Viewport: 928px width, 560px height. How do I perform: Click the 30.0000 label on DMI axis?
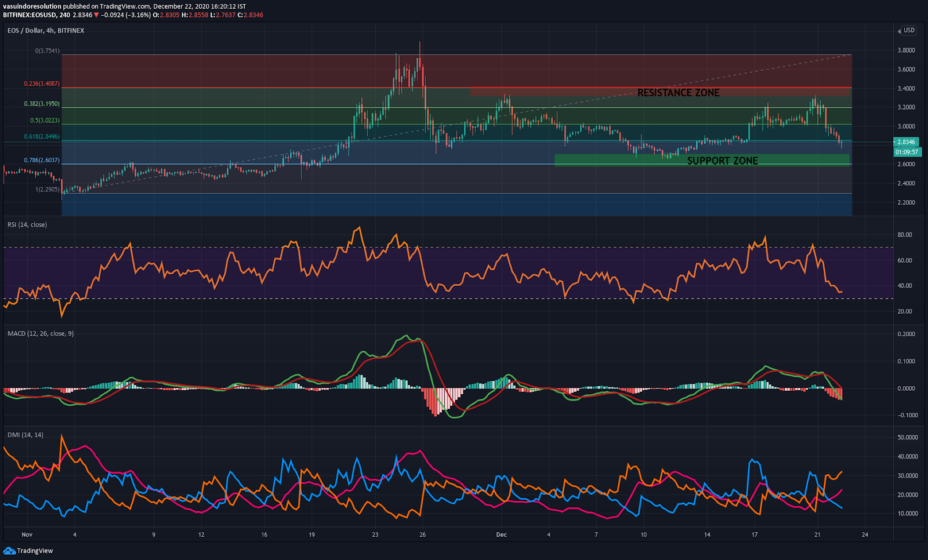[908, 476]
